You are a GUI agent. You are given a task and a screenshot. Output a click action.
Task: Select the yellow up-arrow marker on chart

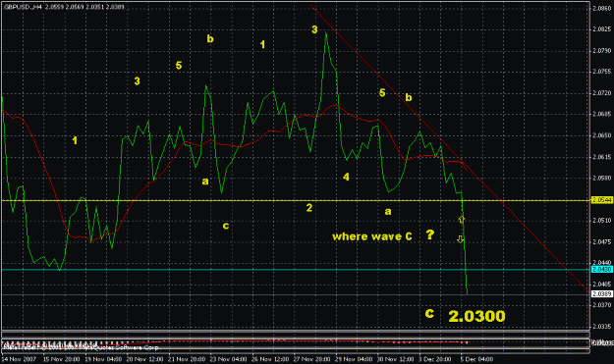462,220
